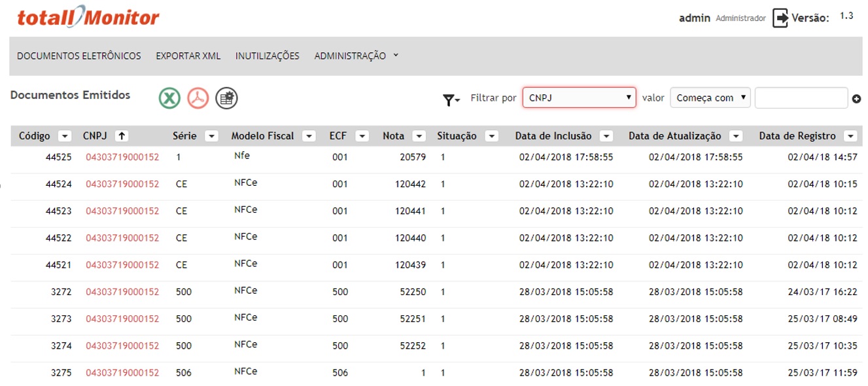Select Nota value 120442

tap(411, 184)
